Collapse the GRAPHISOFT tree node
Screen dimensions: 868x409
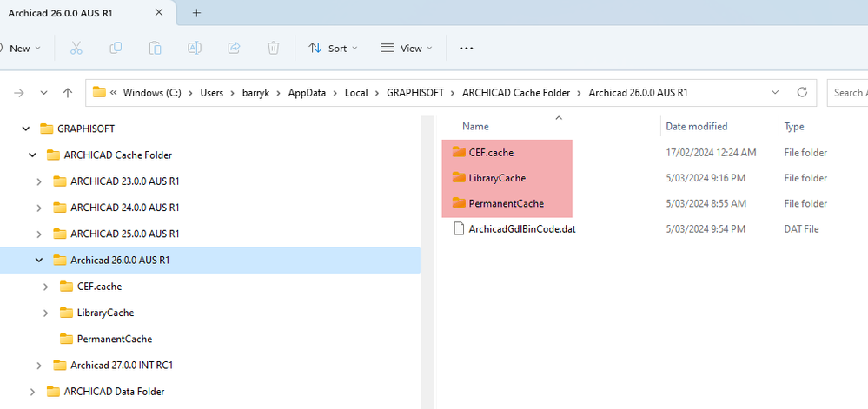click(25, 129)
